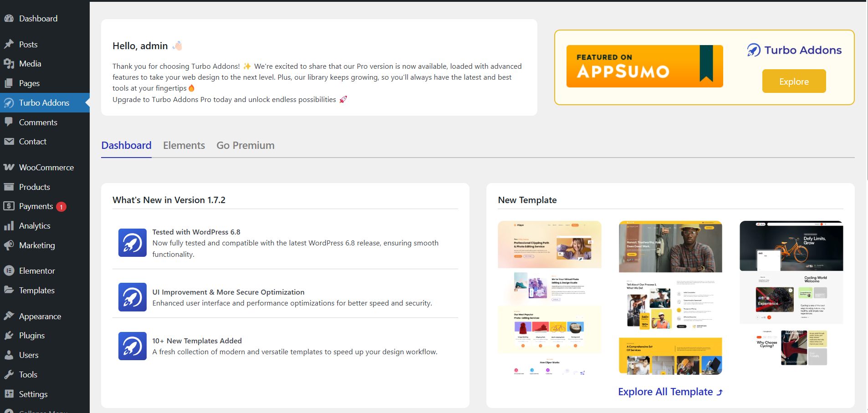This screenshot has height=413, width=868.
Task: Click the 'Hello, admin' greeting text
Action: click(x=140, y=46)
